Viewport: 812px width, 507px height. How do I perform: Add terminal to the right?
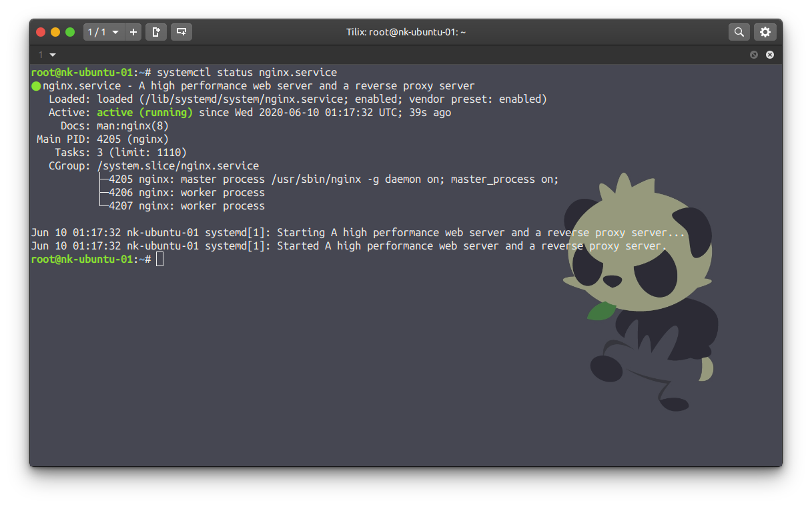[x=156, y=32]
